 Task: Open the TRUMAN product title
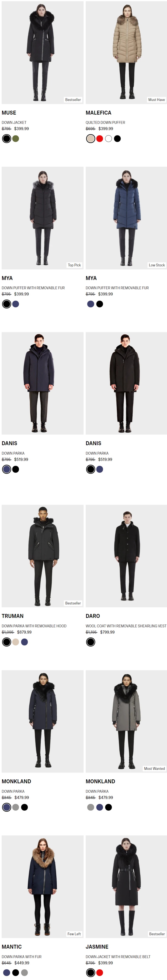tap(13, 616)
